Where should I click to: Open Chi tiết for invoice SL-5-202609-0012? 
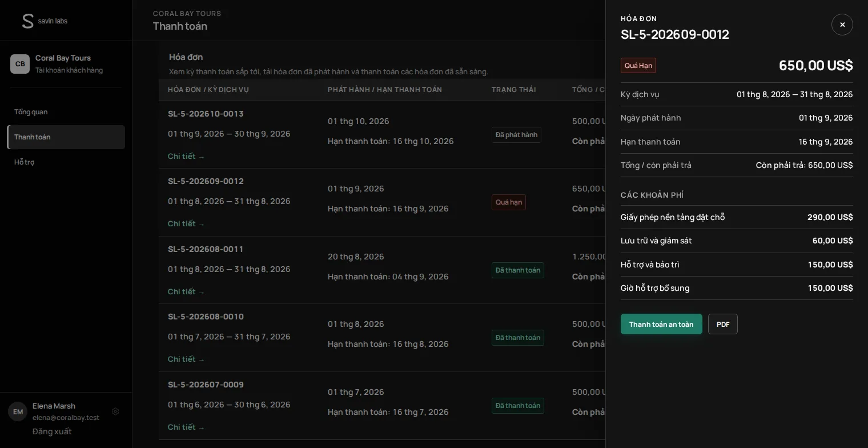click(x=186, y=224)
